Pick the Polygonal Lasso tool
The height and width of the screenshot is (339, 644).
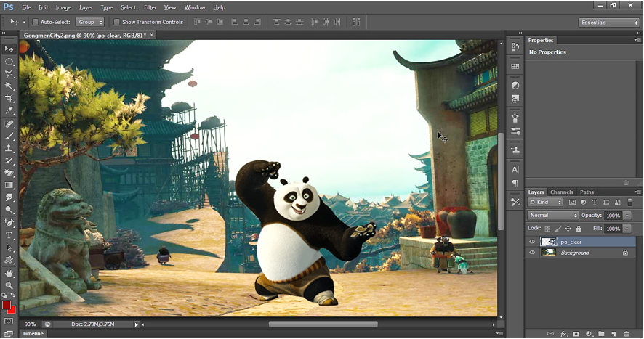tap(9, 74)
